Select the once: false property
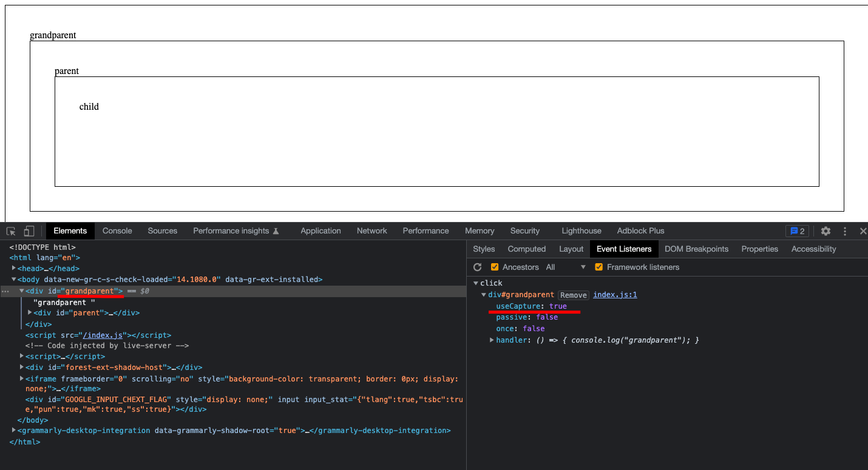 [520, 329]
